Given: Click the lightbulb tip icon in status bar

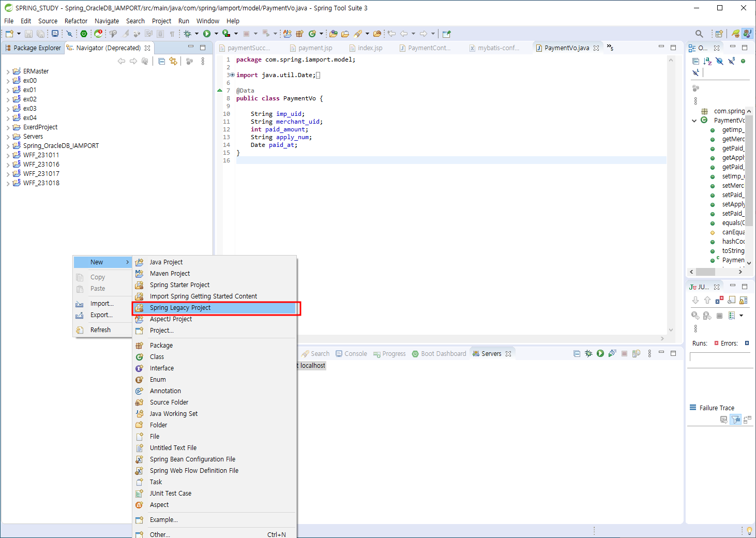Looking at the screenshot, I should (749, 531).
